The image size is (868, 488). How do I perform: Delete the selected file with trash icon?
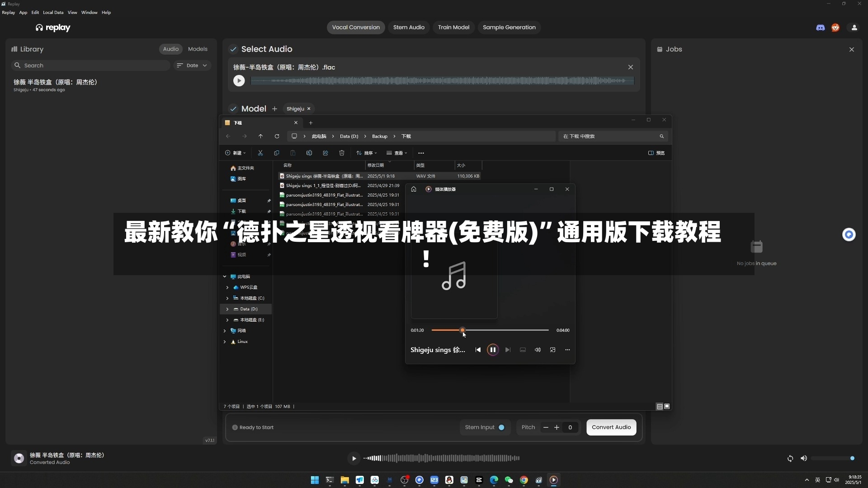[342, 153]
